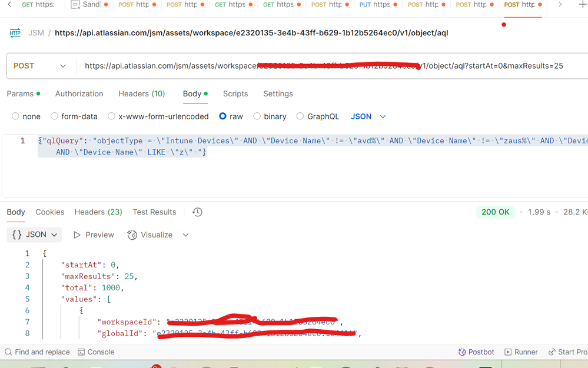Viewport: 588px width, 368px height.
Task: Open the Params tab
Action: 24,93
